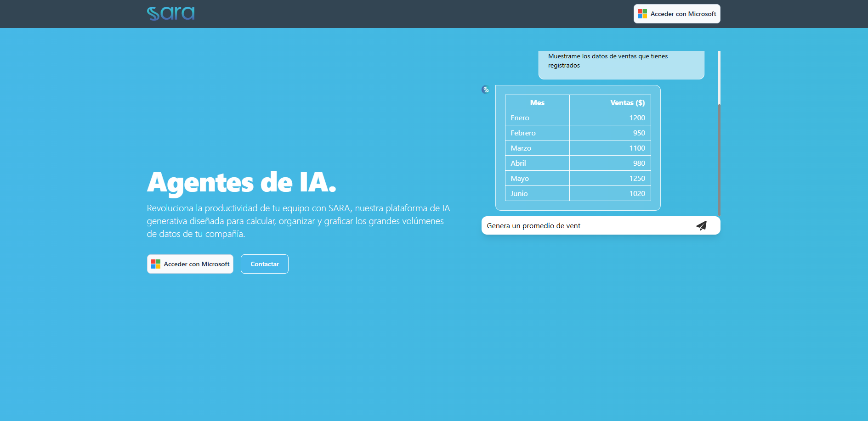Click the Mayo table cell
868x421 pixels.
537,179
